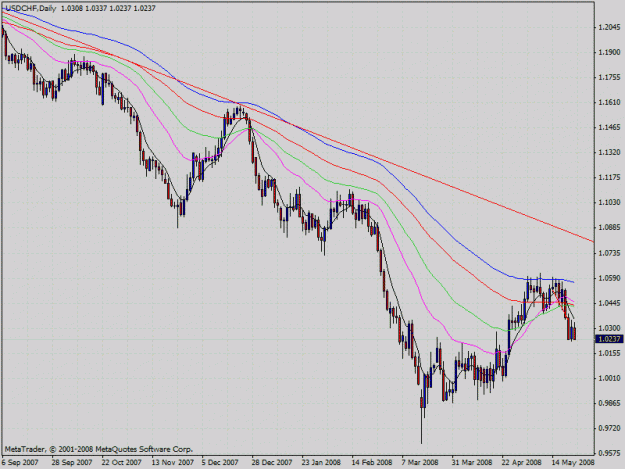Click the 14 Feb 2008 date label
The image size is (625, 469).
(371, 463)
